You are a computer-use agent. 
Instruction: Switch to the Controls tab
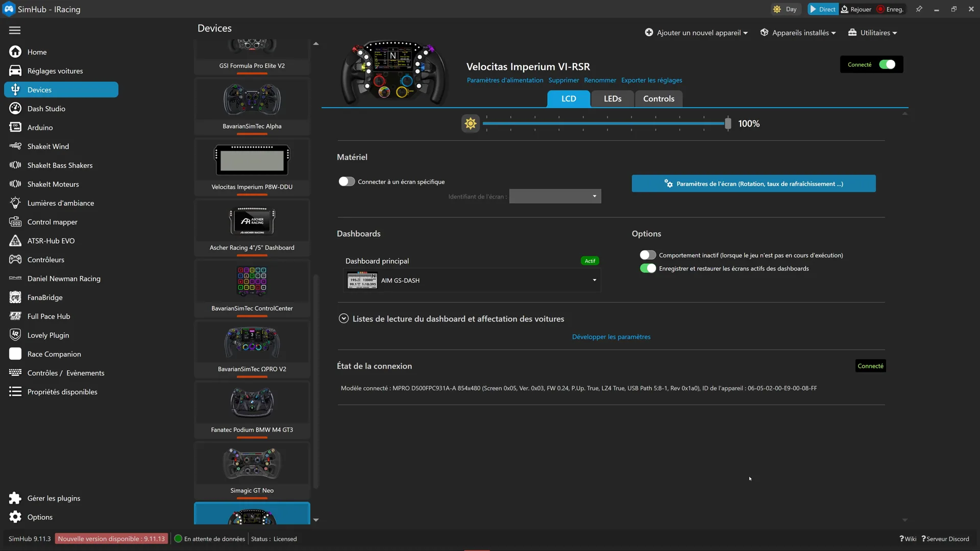point(658,99)
